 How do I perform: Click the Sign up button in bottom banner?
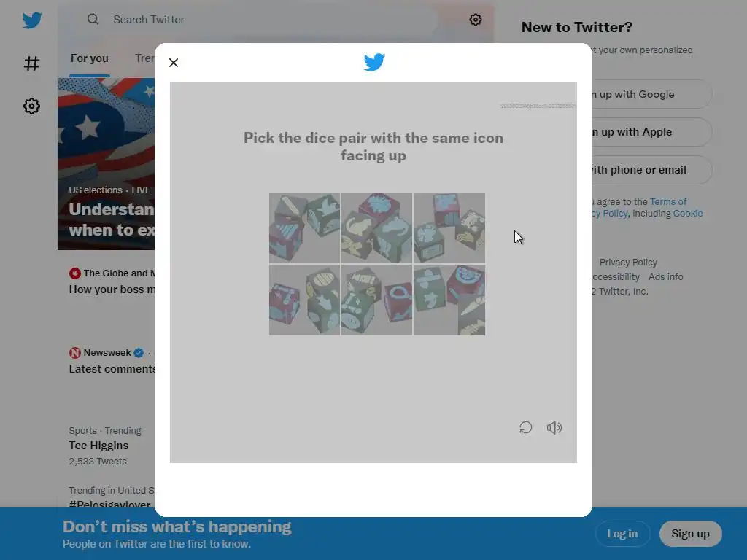(690, 534)
